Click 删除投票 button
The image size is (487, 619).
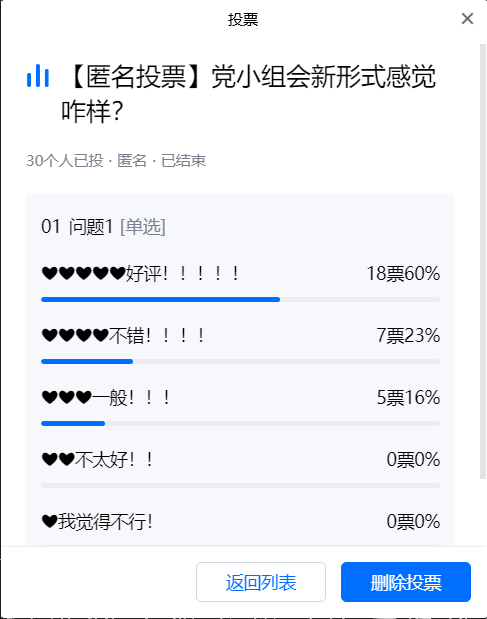point(406,582)
